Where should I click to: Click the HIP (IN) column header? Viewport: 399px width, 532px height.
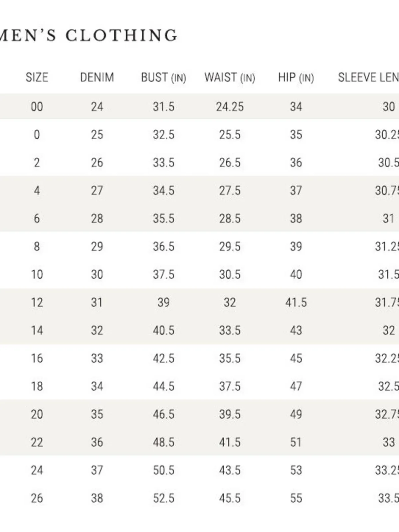(x=296, y=77)
